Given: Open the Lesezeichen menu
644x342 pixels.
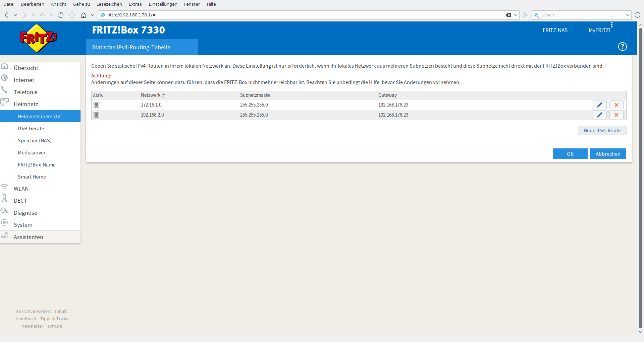Looking at the screenshot, I should pos(109,4).
